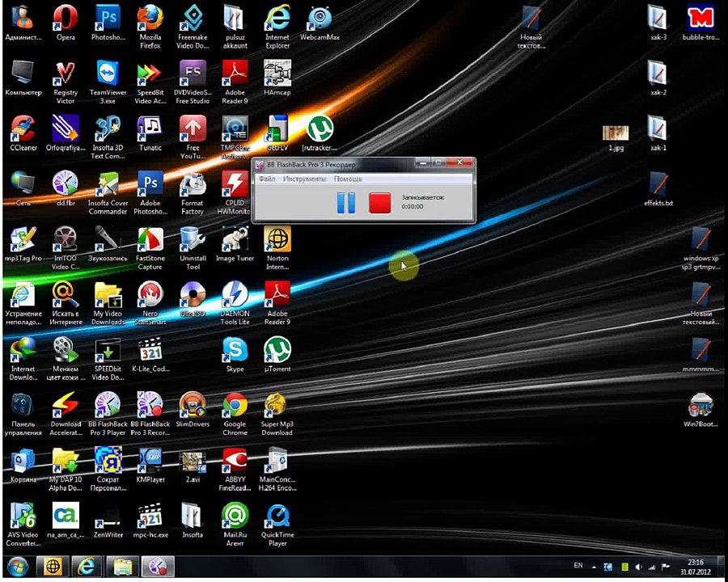Select the Звукозапись microphone icon
The image size is (728, 582).
108,244
